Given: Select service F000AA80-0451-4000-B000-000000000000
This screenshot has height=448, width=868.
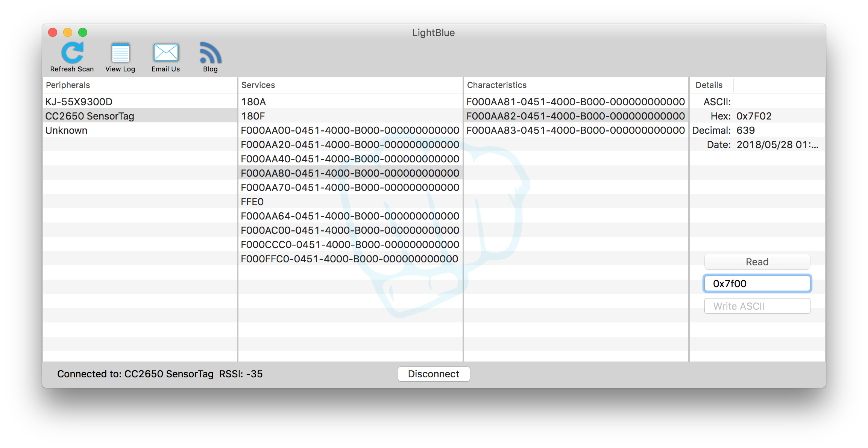Looking at the screenshot, I should [350, 173].
